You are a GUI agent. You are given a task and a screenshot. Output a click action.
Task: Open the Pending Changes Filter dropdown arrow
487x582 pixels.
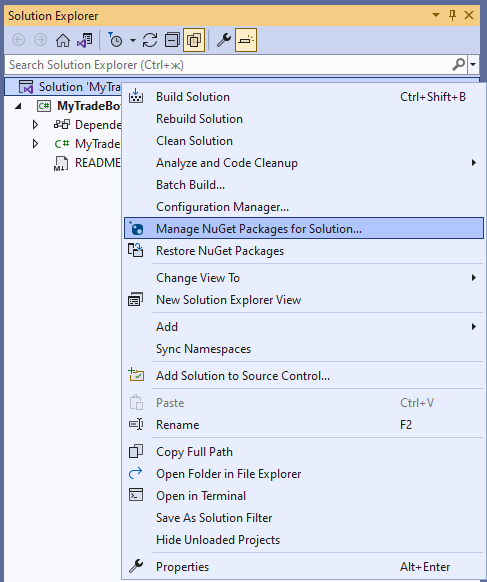pyautogui.click(x=133, y=40)
